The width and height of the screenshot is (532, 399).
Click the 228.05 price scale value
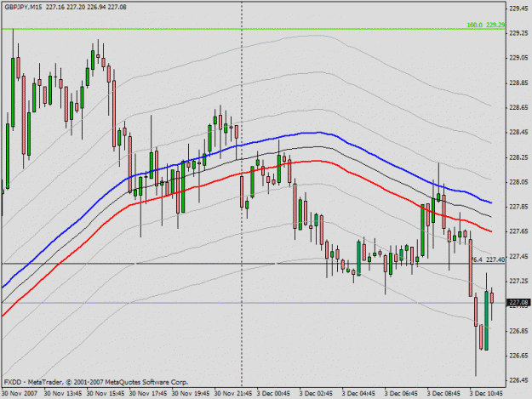click(518, 182)
